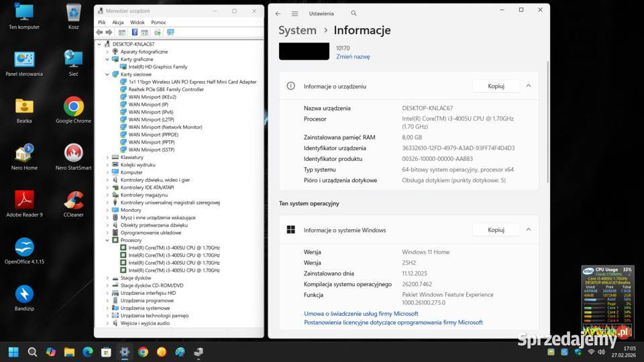Collapse the DESKTOP-KNLAC67 root node

[99, 44]
